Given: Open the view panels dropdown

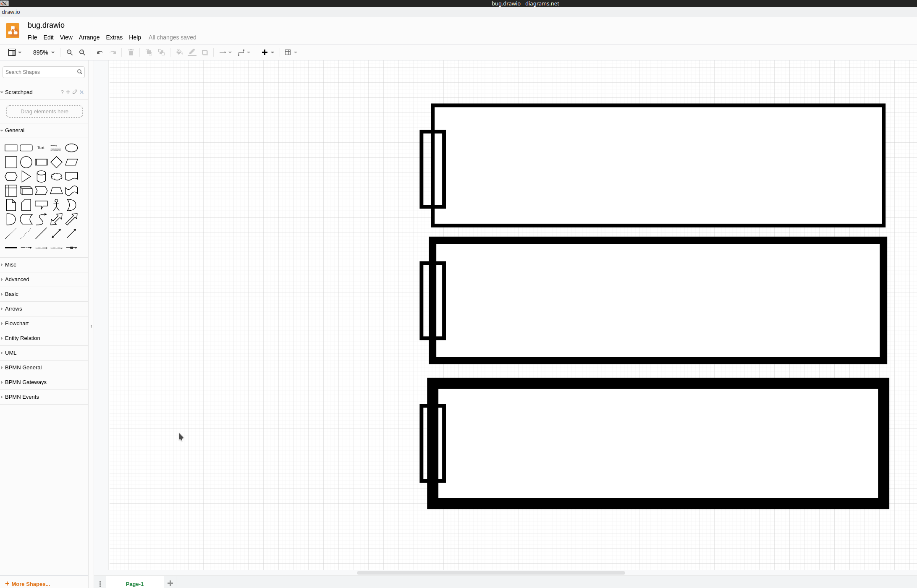Looking at the screenshot, I should (x=15, y=52).
